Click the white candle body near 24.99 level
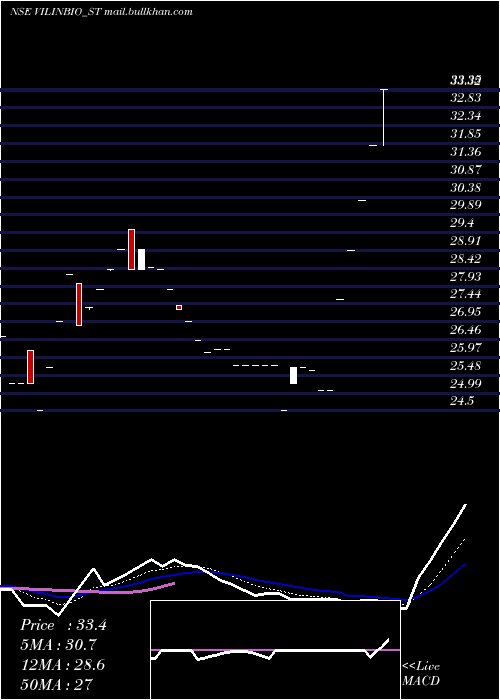 coord(293,375)
